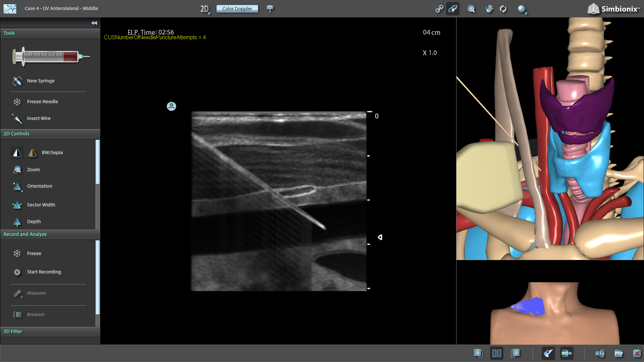Screen dimensions: 644x362
Task: Toggle the probe link tool icon
Action: [x=453, y=9]
